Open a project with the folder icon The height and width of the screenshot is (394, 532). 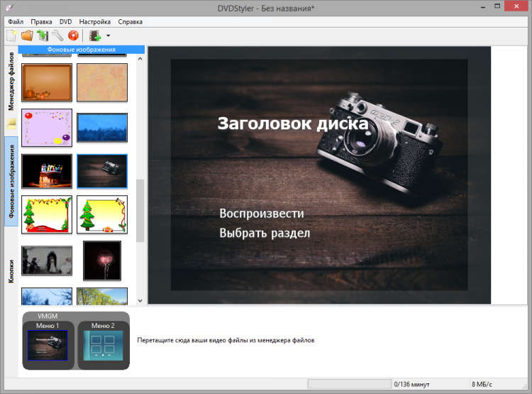[x=27, y=35]
